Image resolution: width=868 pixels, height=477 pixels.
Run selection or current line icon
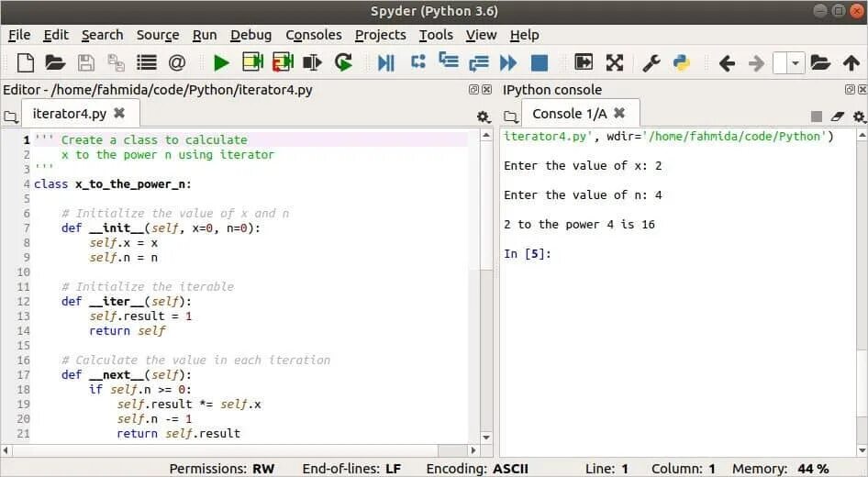click(x=313, y=62)
